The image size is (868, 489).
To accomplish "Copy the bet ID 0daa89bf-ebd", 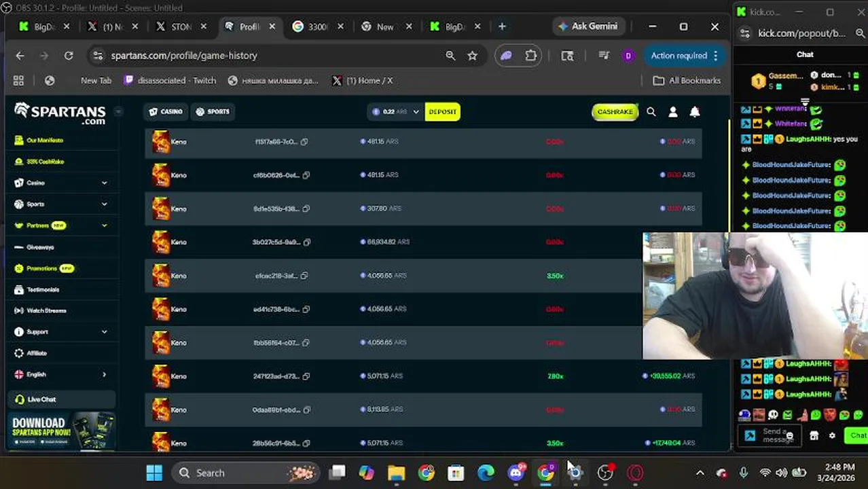I will point(306,410).
